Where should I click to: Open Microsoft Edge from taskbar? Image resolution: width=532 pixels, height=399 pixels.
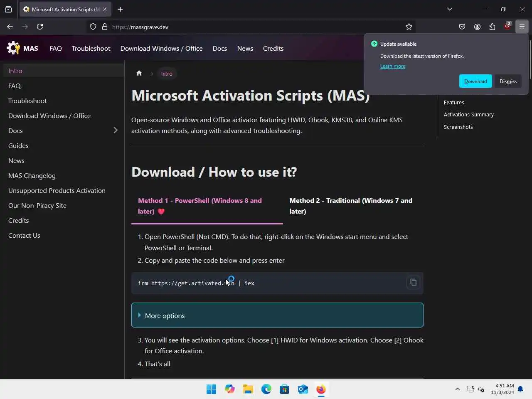pos(266,389)
